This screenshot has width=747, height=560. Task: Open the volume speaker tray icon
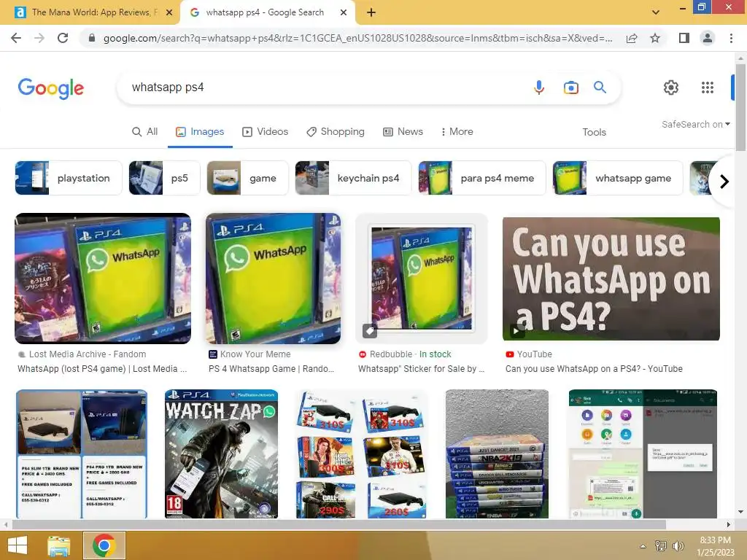pyautogui.click(x=678, y=545)
